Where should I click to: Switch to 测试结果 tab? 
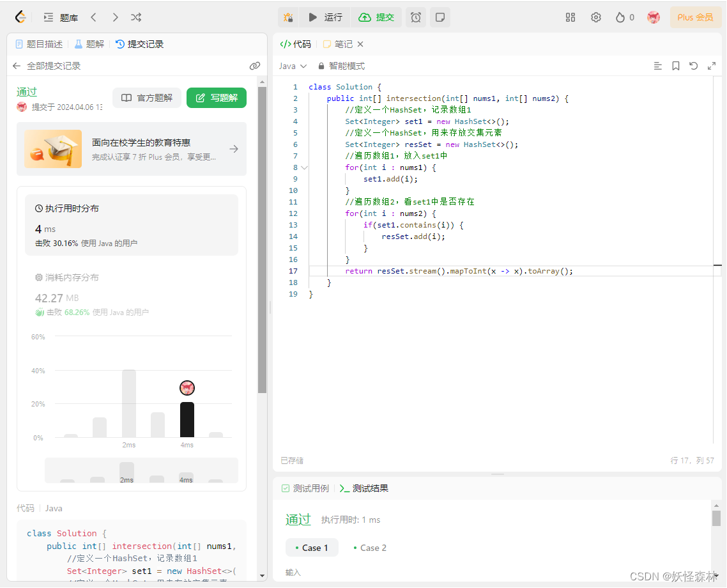coord(364,488)
